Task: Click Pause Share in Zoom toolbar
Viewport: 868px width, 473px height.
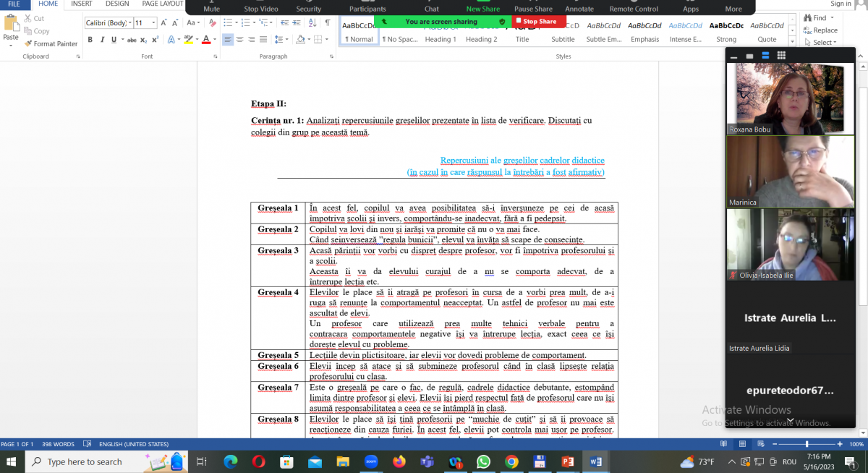Action: click(534, 7)
